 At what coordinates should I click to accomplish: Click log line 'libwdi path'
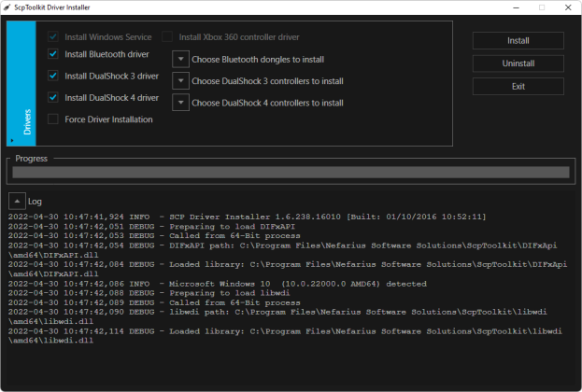[x=277, y=316]
